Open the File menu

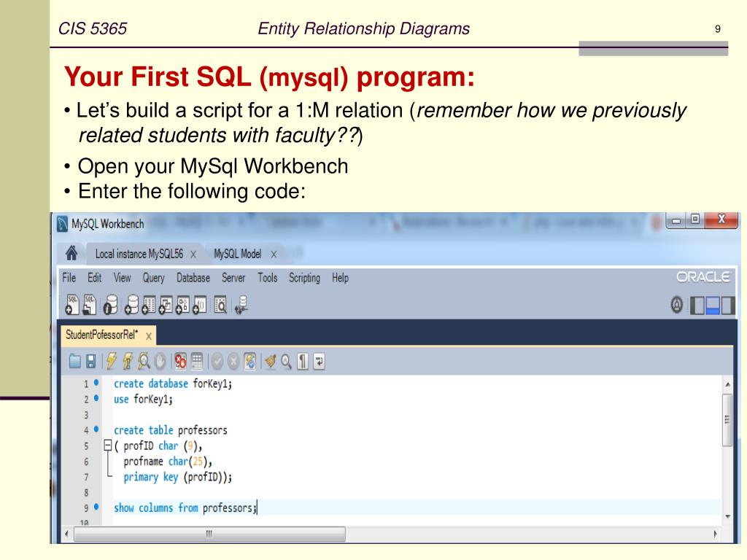69,278
